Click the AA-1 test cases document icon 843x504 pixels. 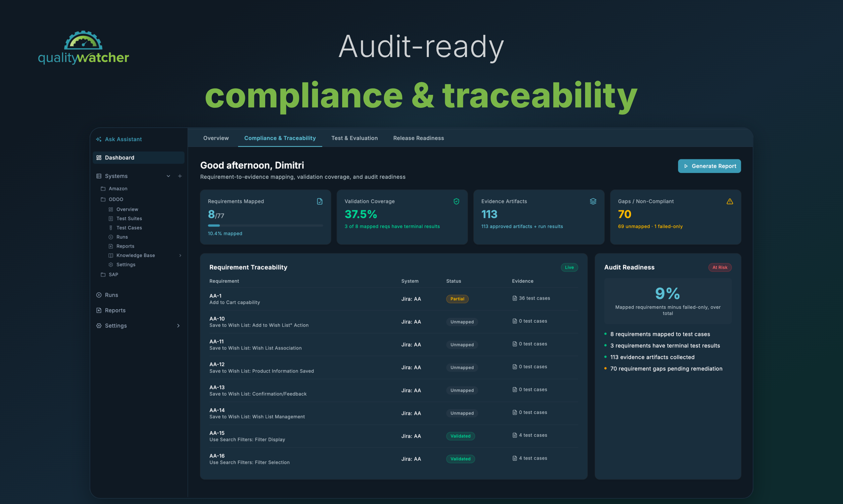click(x=515, y=298)
